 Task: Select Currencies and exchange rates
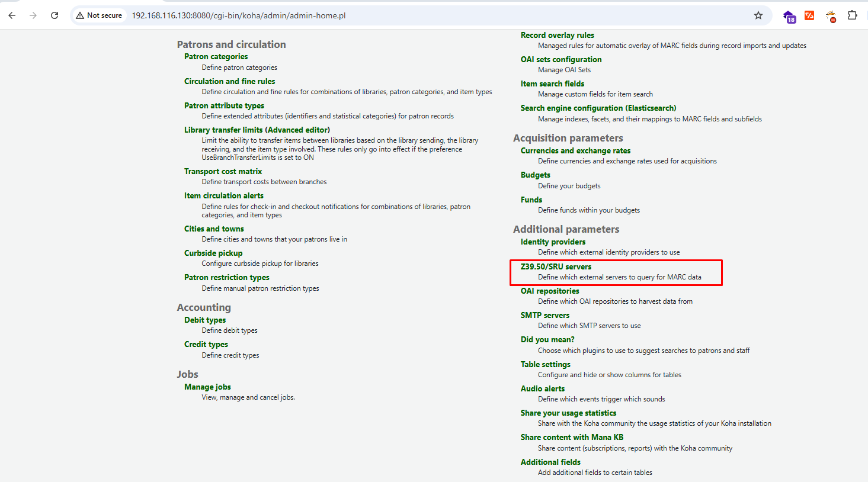point(575,150)
